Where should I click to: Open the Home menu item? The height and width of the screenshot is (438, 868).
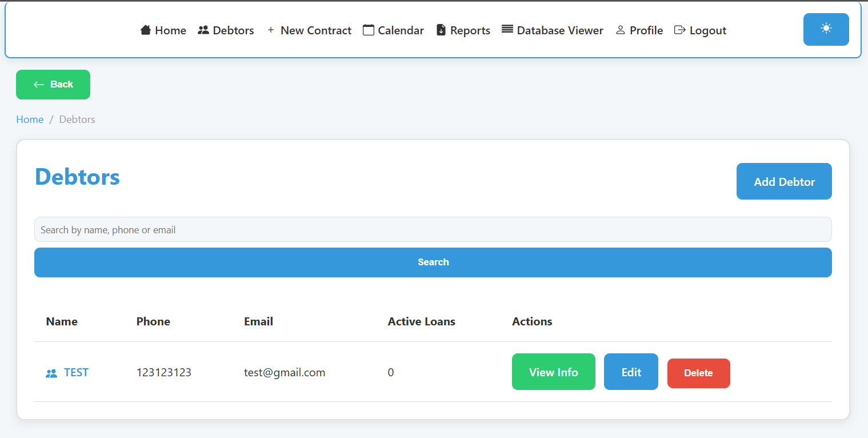[x=163, y=30]
